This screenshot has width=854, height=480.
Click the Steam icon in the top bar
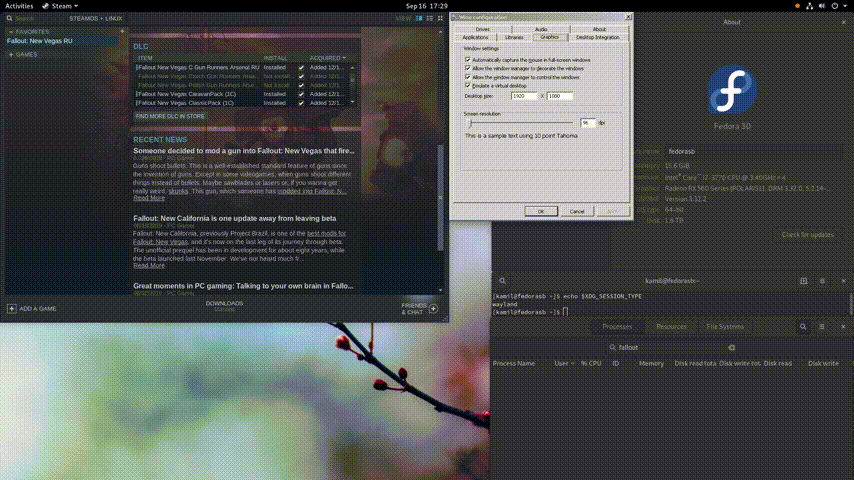coord(45,6)
